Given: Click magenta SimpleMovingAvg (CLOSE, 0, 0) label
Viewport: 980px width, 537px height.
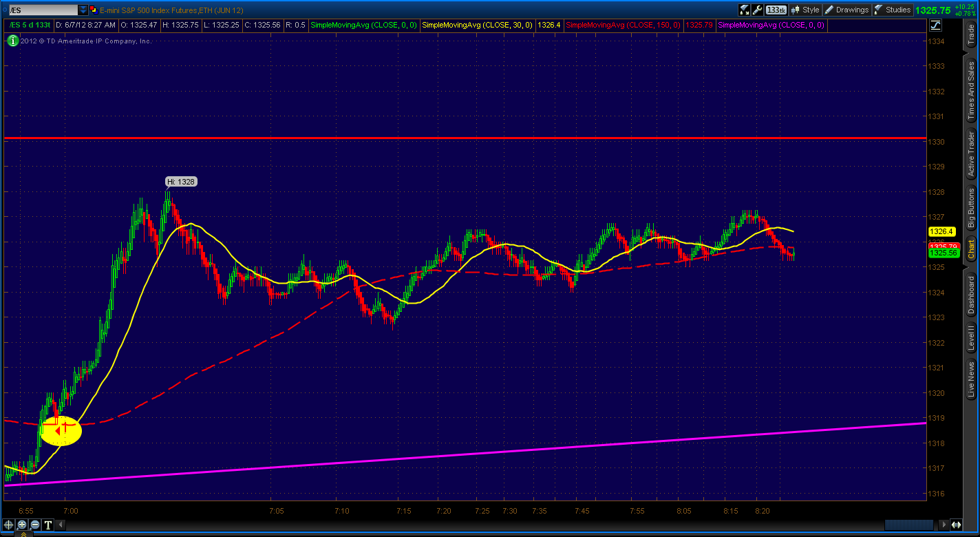Looking at the screenshot, I should 771,25.
